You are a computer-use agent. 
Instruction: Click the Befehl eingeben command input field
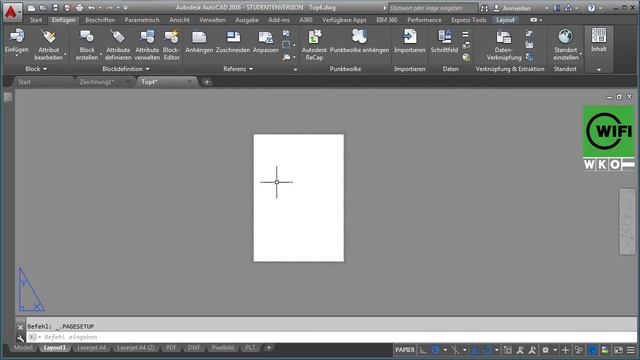(331, 337)
